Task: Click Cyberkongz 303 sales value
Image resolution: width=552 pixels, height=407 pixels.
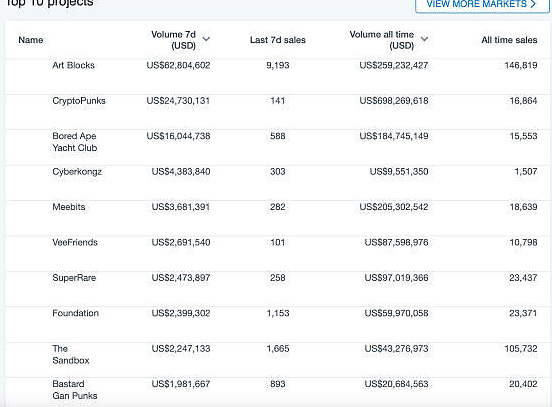Action: point(278,171)
